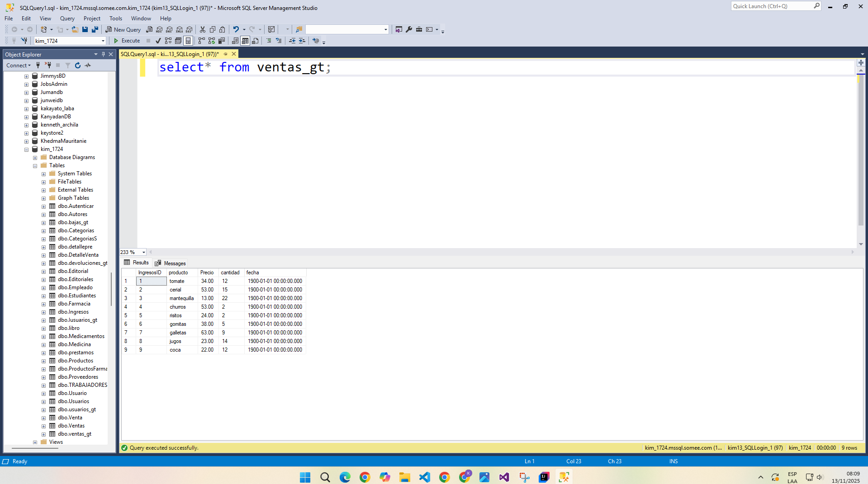Switch to the Messages tab
Image resolution: width=868 pixels, height=484 pixels.
(170, 263)
